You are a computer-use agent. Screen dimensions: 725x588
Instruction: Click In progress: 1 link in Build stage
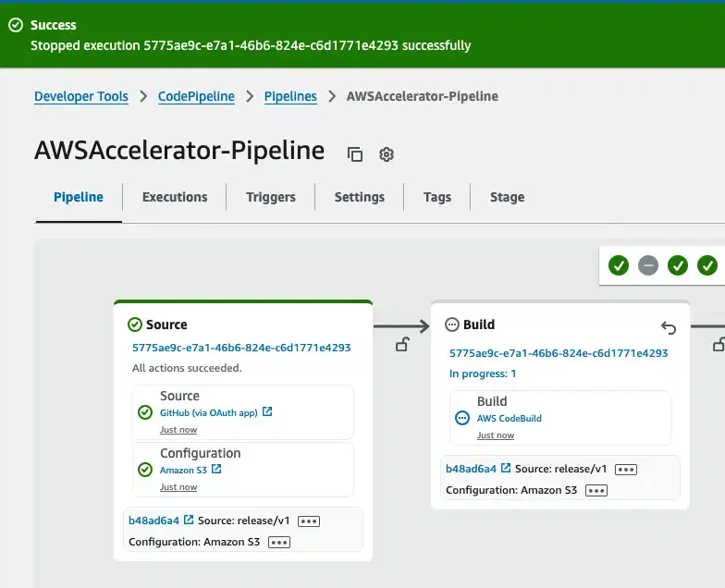click(x=483, y=374)
